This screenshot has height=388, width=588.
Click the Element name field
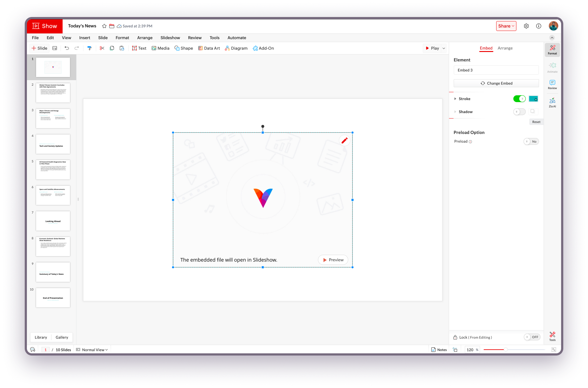(496, 70)
